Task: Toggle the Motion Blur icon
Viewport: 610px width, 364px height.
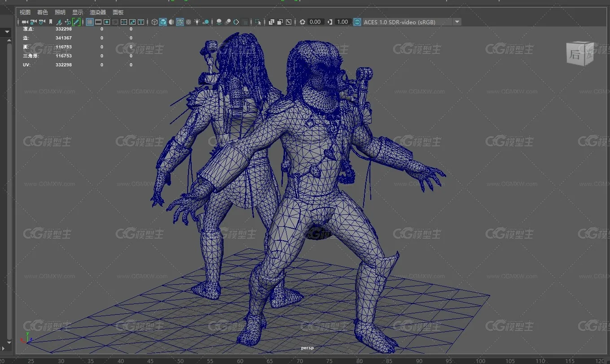Action: point(228,22)
